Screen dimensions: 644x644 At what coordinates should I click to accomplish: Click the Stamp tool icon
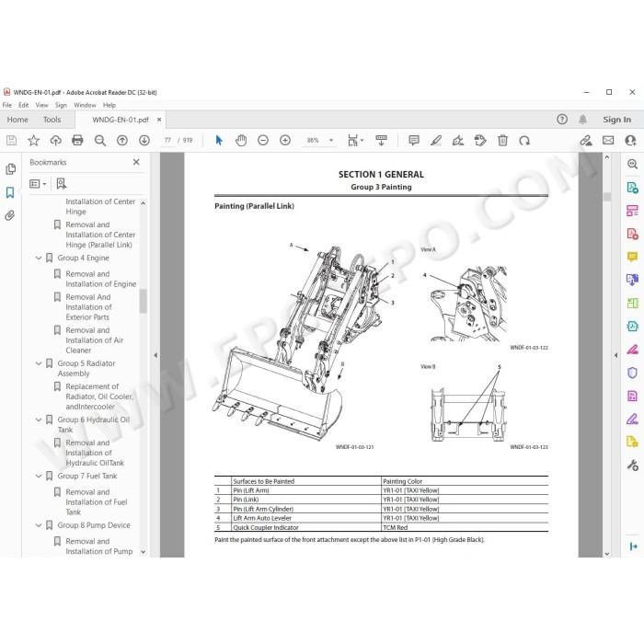tap(480, 141)
